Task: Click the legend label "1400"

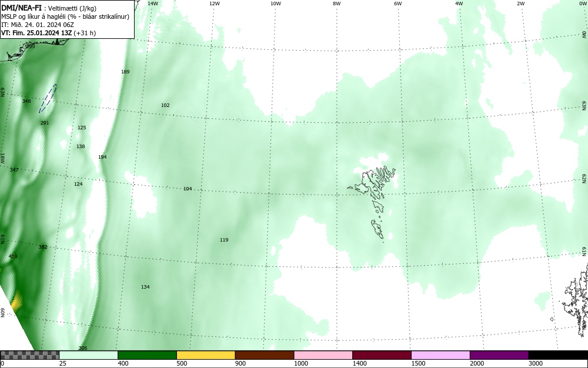Action: pos(359,363)
